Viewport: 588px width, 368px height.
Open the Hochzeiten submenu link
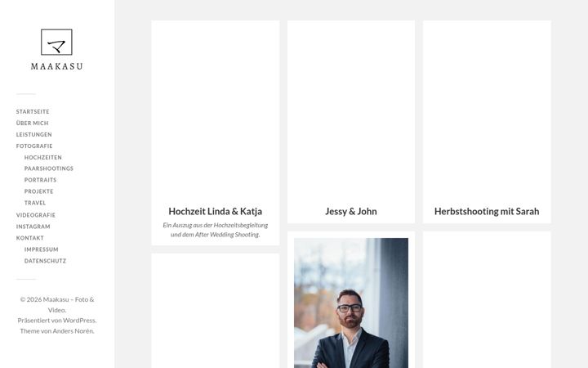[x=43, y=157]
